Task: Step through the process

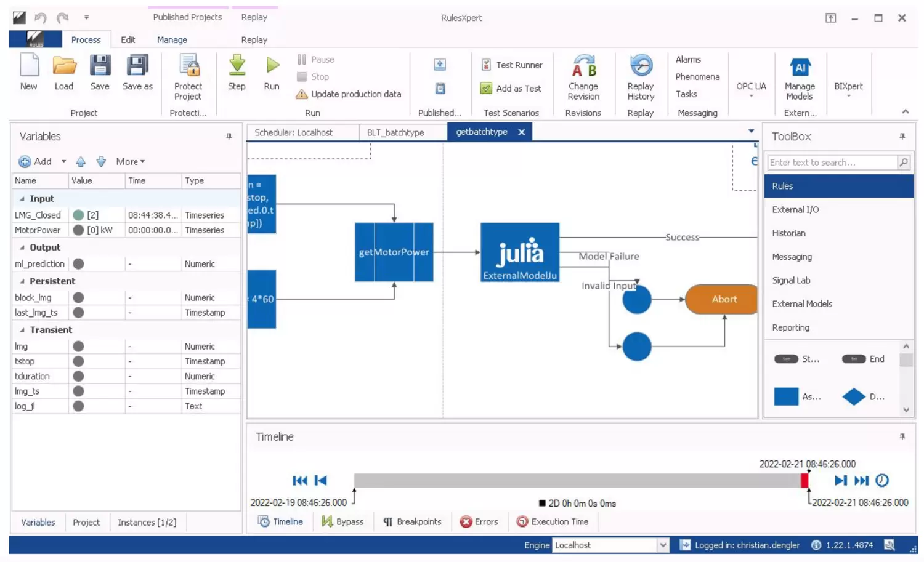Action: (237, 73)
